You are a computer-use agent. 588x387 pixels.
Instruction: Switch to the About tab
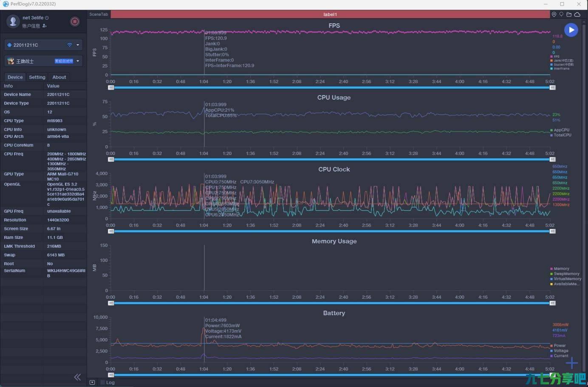[59, 77]
